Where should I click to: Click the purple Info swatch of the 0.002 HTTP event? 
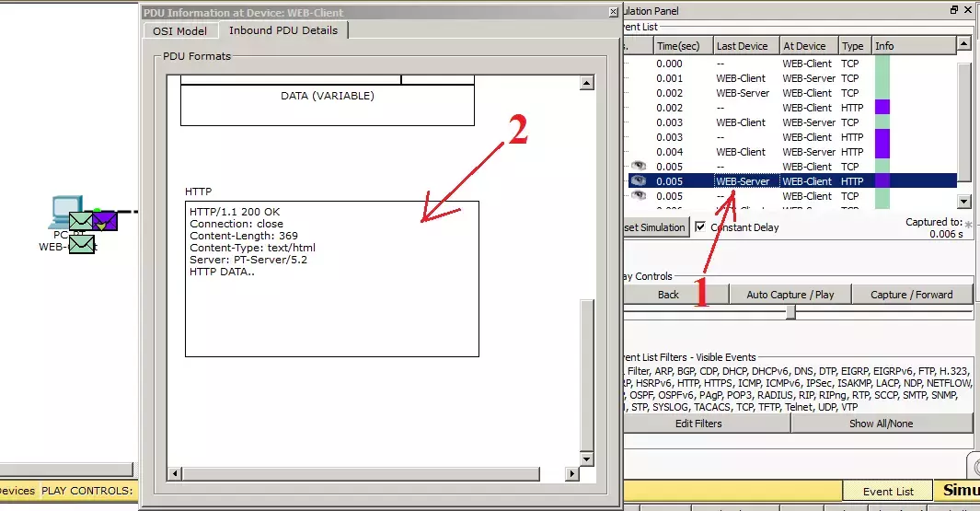click(x=882, y=108)
